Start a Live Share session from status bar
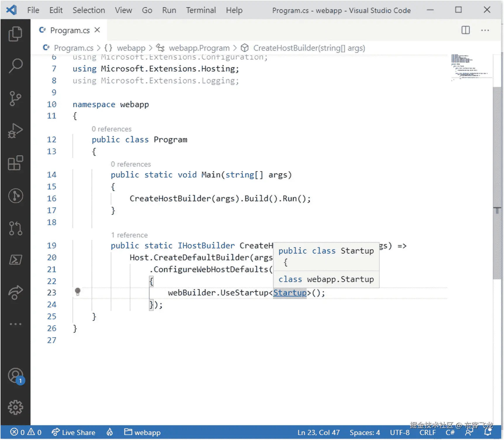Image resolution: width=504 pixels, height=440 pixels. 73,432
